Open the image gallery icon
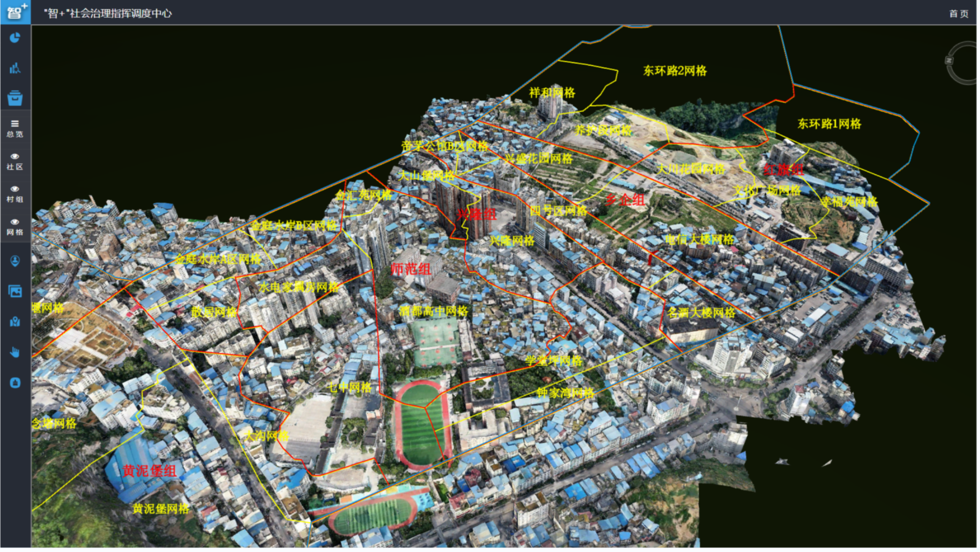Image resolution: width=980 pixels, height=552 pixels. coord(15,292)
